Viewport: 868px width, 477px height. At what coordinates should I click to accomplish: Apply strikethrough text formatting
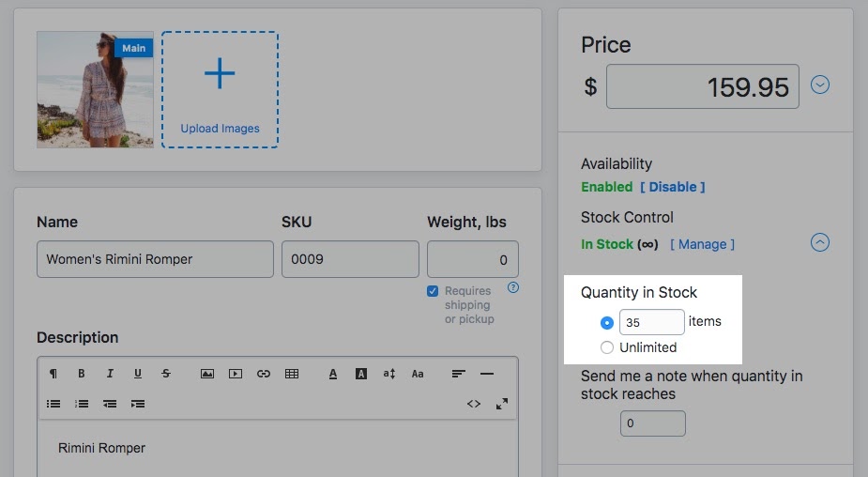click(x=166, y=374)
